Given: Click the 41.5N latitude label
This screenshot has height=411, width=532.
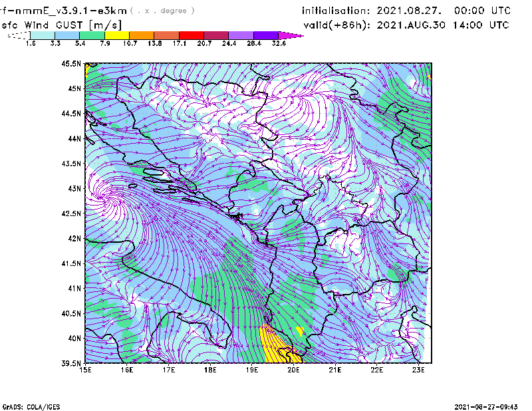Looking at the screenshot, I should click(x=71, y=263).
